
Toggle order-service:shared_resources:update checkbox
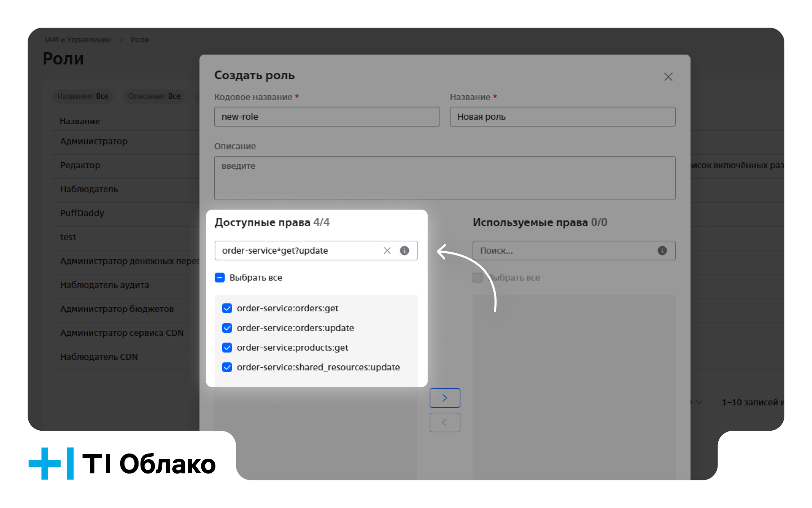[227, 367]
